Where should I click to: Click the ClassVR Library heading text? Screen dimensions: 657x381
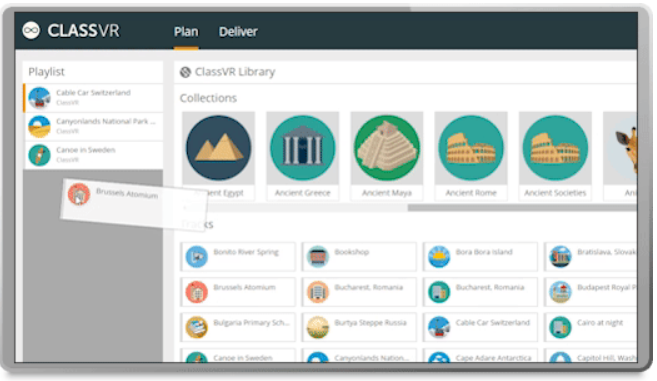tap(235, 72)
